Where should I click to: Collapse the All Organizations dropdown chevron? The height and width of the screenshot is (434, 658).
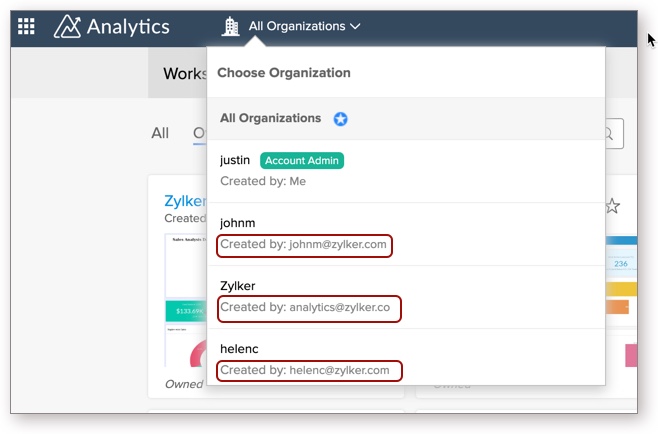pos(356,27)
